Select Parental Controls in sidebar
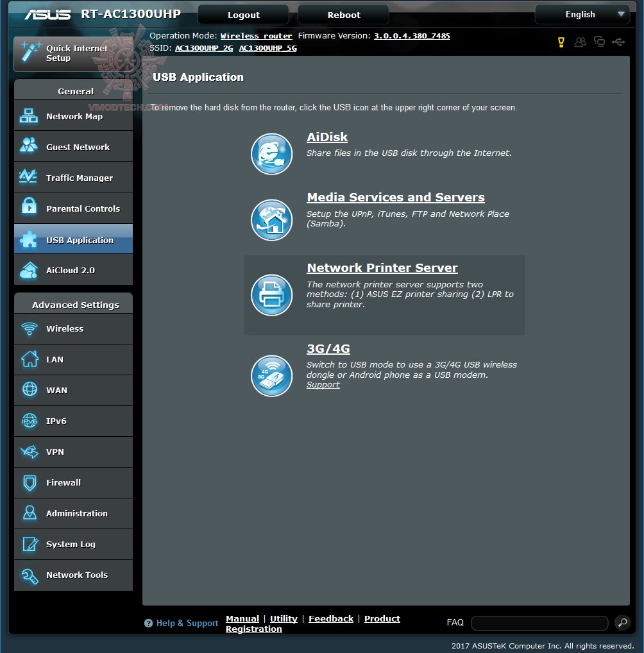 coord(73,208)
